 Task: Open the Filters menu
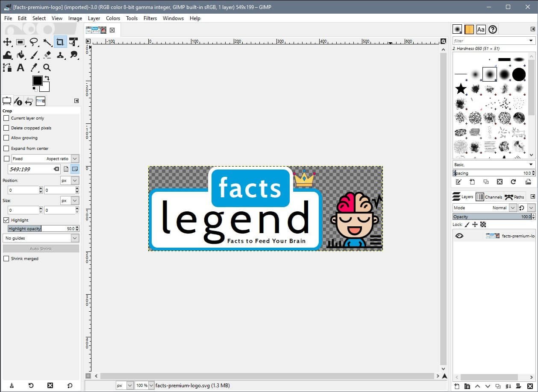click(150, 18)
